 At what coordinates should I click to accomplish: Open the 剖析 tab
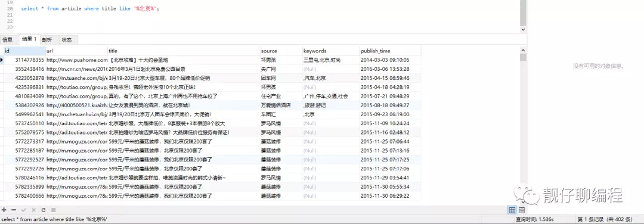pyautogui.click(x=47, y=40)
